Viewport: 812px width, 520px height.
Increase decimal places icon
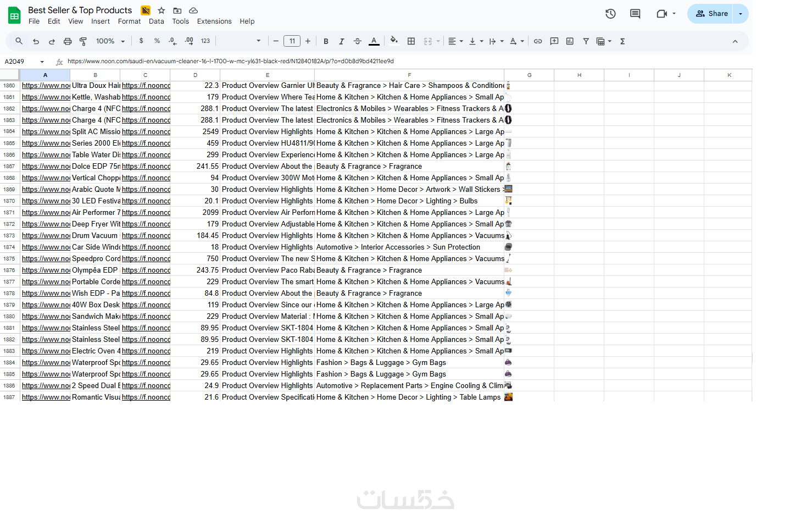pos(189,41)
